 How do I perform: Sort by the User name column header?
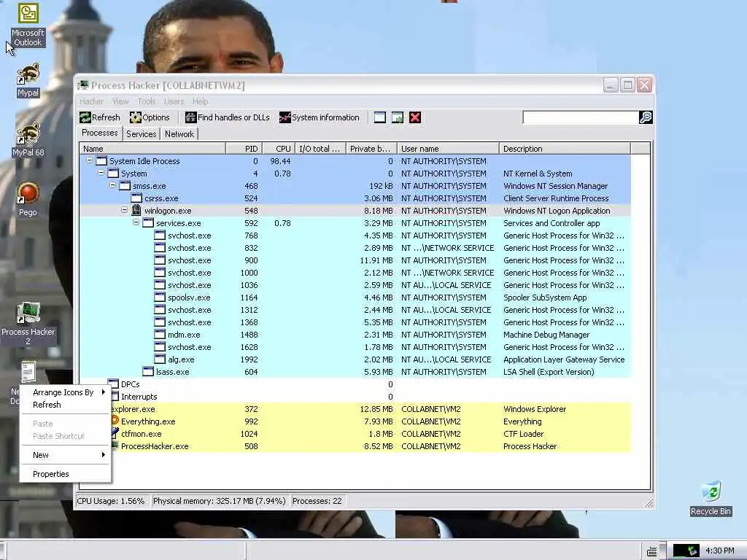449,149
